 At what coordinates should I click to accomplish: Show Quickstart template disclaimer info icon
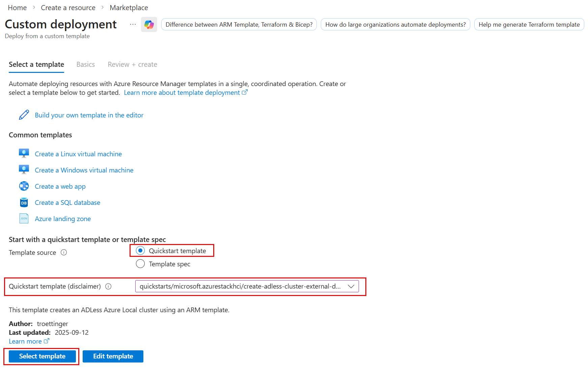tap(108, 286)
